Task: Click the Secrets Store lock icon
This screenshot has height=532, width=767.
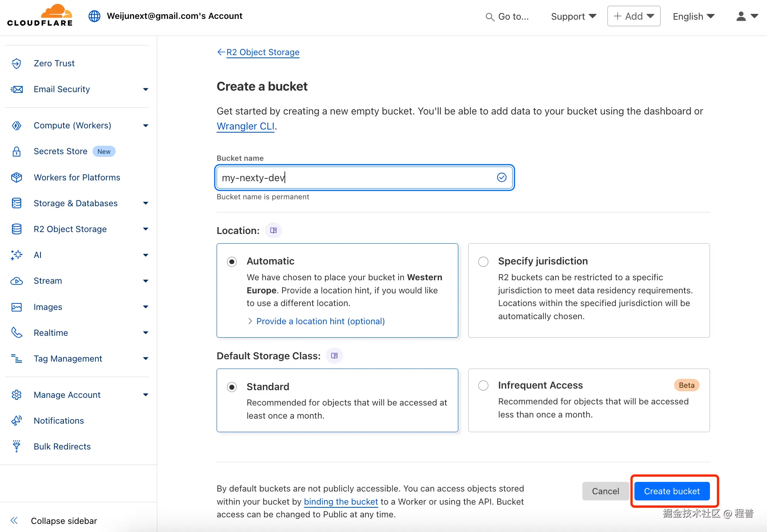Action: tap(16, 152)
